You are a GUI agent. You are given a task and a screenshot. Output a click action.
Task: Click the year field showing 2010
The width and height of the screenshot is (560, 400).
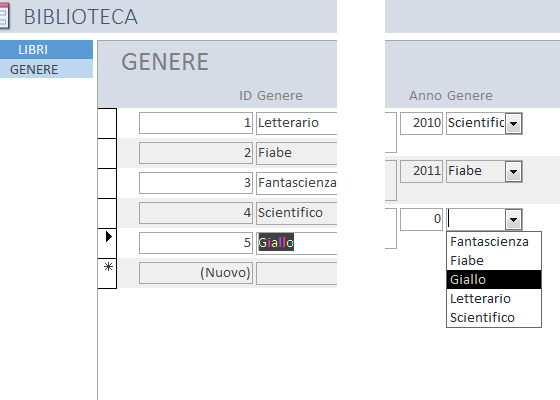[x=421, y=123]
